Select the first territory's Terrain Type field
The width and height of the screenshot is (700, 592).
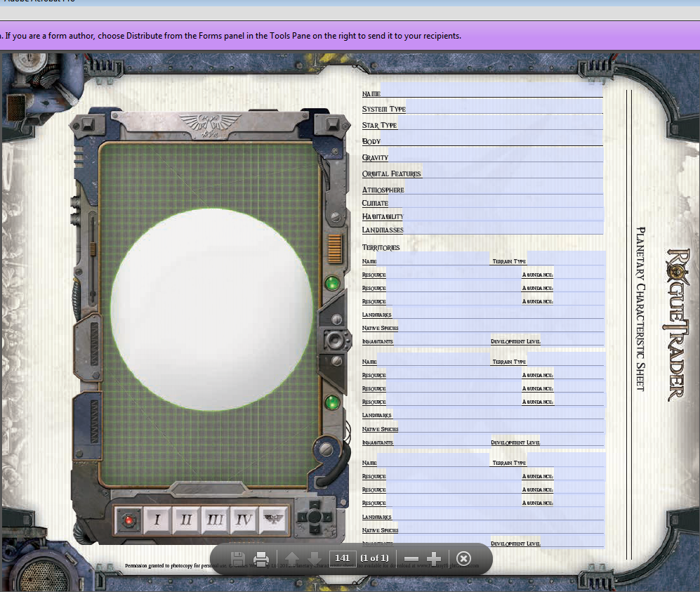(566, 258)
